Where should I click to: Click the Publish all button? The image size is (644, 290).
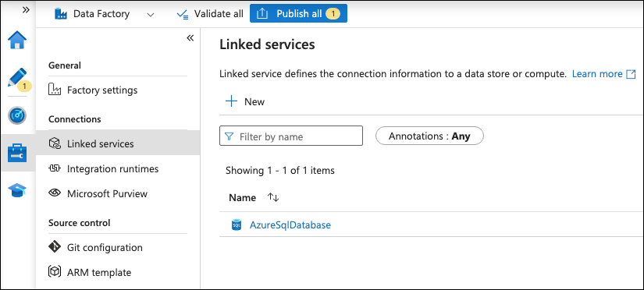[299, 13]
